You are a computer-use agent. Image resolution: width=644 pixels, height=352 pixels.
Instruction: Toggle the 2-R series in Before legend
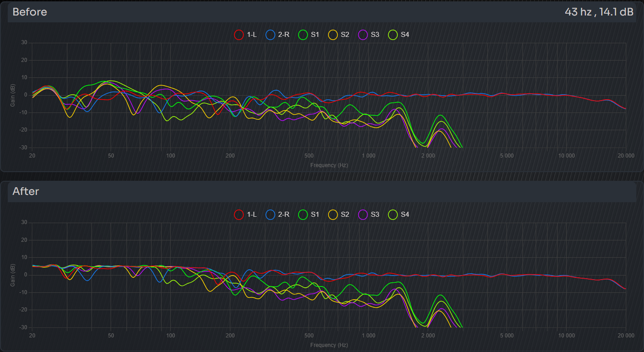pyautogui.click(x=278, y=35)
